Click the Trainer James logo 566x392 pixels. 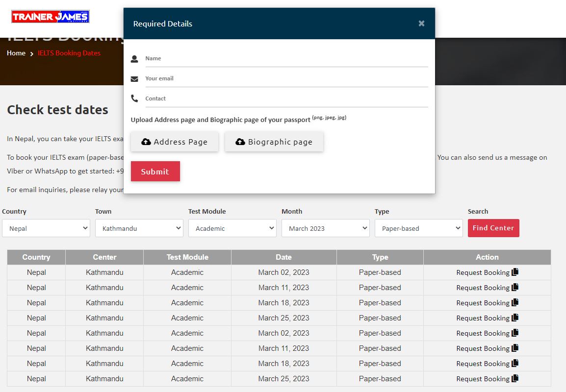pyautogui.click(x=51, y=17)
